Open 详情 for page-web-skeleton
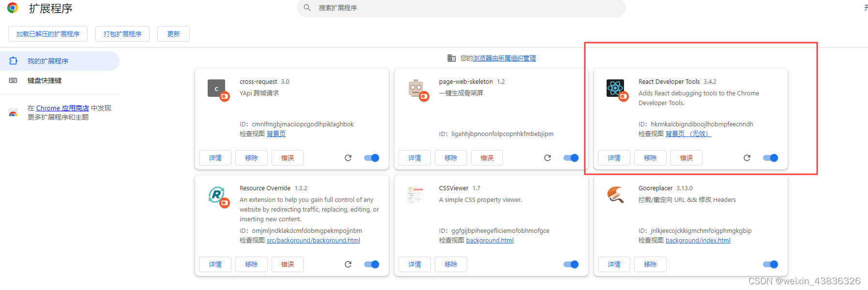This screenshot has height=290, width=868. click(415, 158)
